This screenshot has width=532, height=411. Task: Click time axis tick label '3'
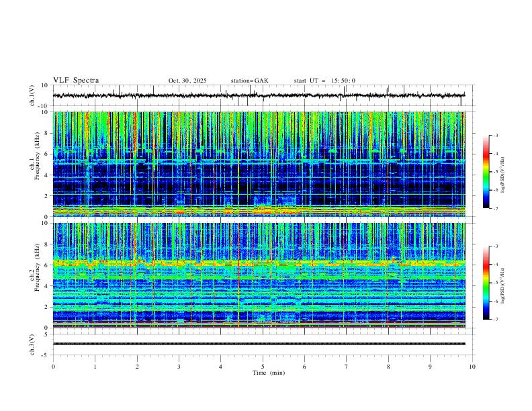[179, 367]
